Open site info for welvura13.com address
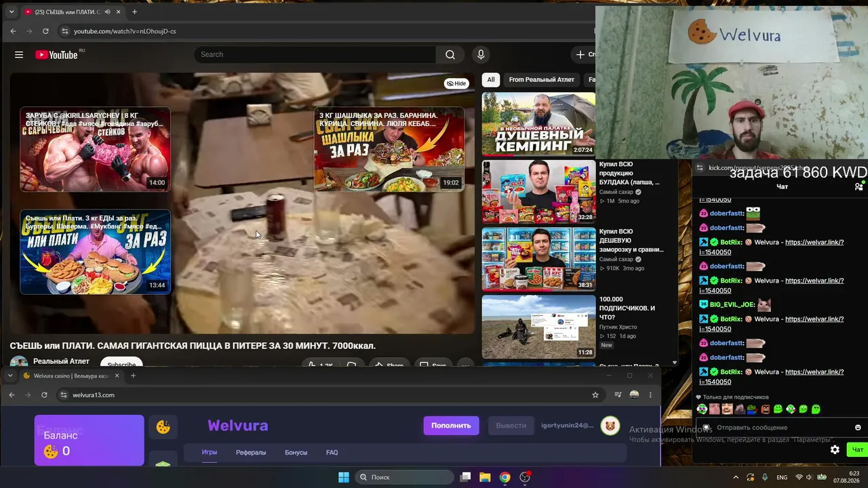Image resolution: width=868 pixels, height=488 pixels. 63,395
